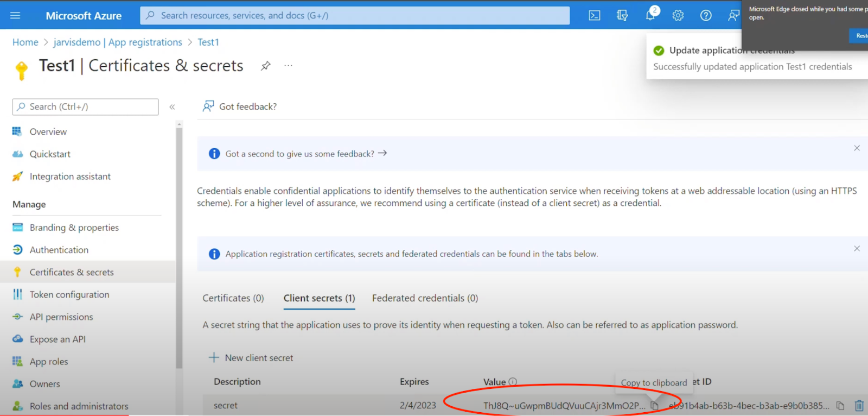Viewport: 868px width, 416px height.
Task: Click the Expires column header
Action: point(414,382)
